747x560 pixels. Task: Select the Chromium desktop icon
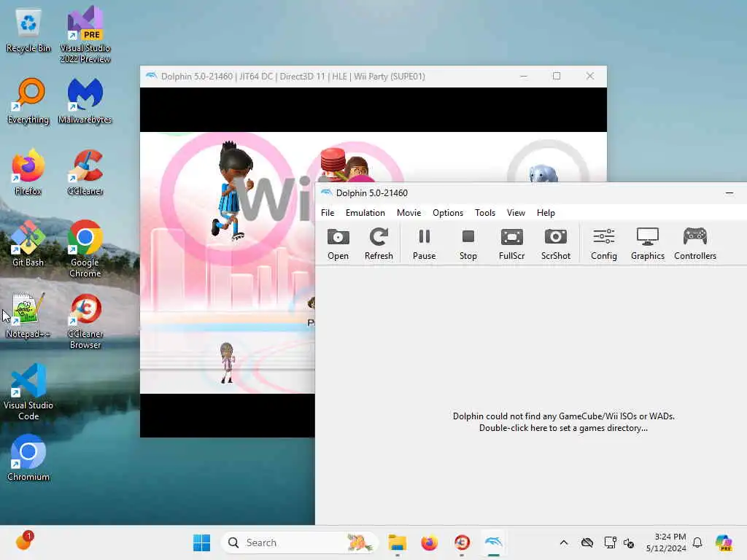(x=28, y=458)
